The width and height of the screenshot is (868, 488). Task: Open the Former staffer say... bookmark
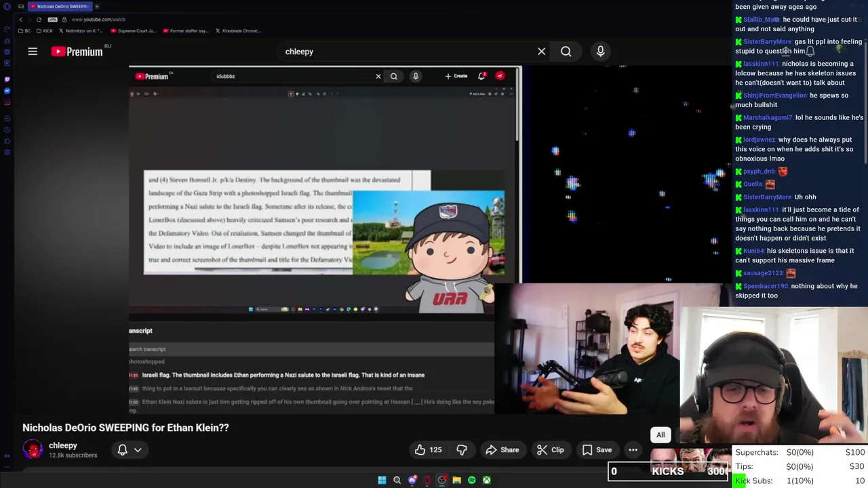point(186,30)
